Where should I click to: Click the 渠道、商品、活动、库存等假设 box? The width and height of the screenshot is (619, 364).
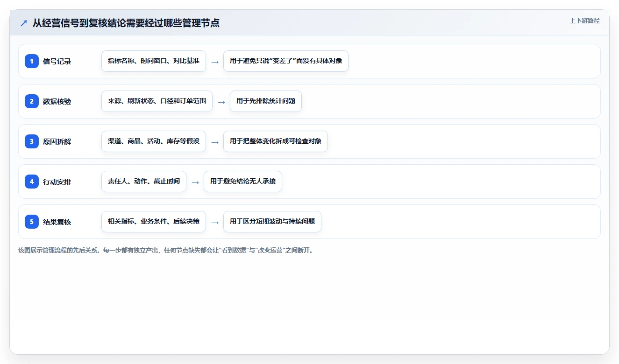pos(154,141)
